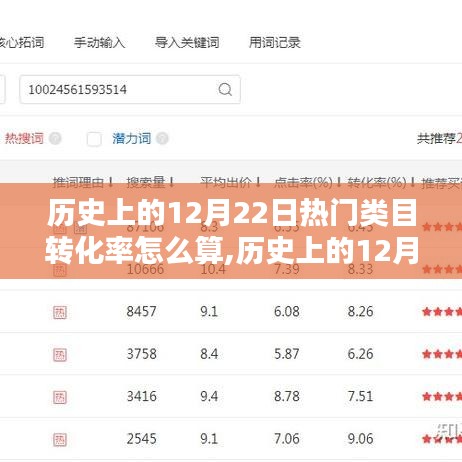
Task: Click star rating in 8457 row
Action: (442, 312)
